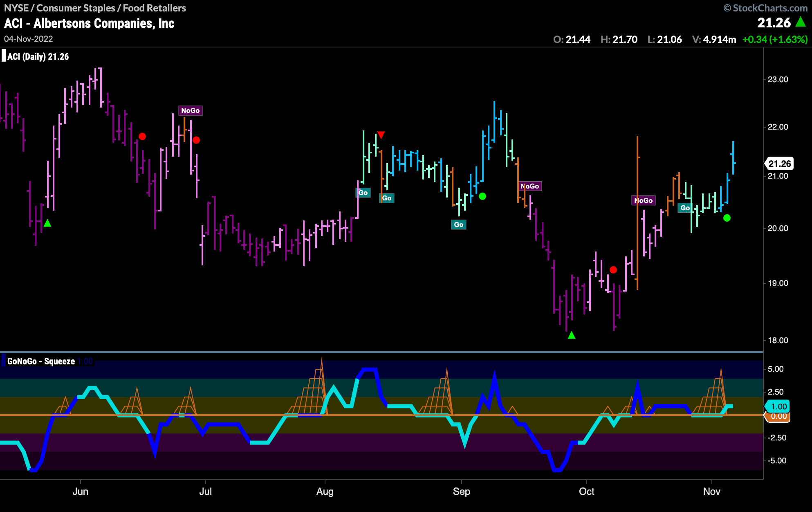This screenshot has height=512, width=812.
Task: Click the Jul label on the time axis
Action: click(x=205, y=492)
